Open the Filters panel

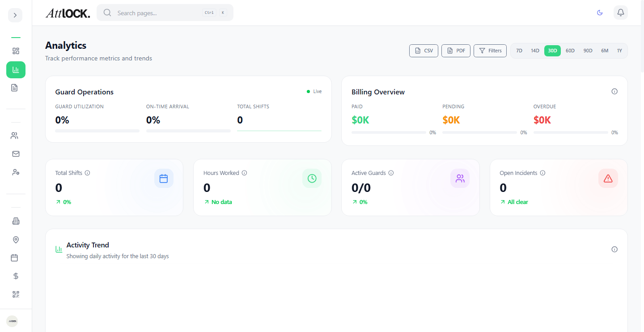(490, 51)
